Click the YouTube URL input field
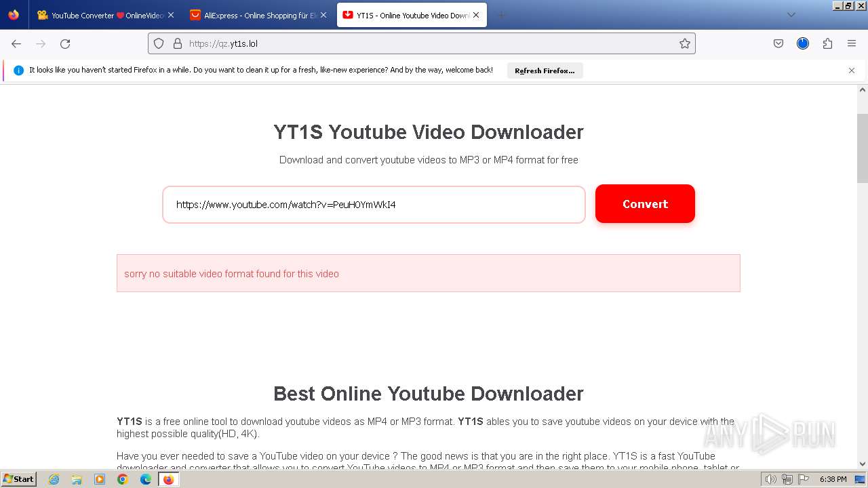 (x=374, y=205)
